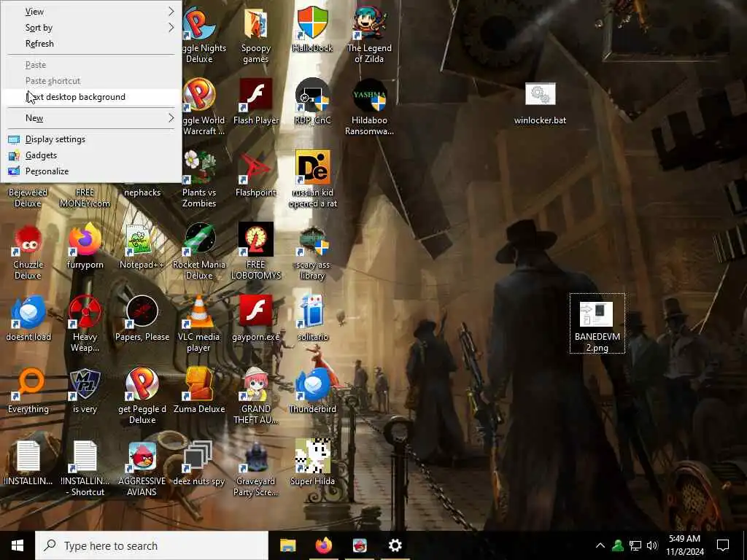Select the get Peggle d Deluxe icon

(x=142, y=384)
